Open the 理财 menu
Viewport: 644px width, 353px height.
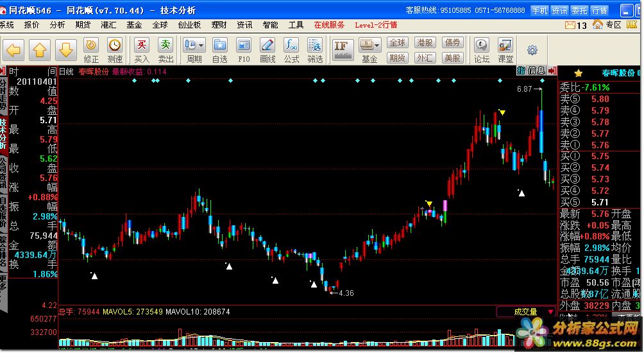[x=219, y=25]
